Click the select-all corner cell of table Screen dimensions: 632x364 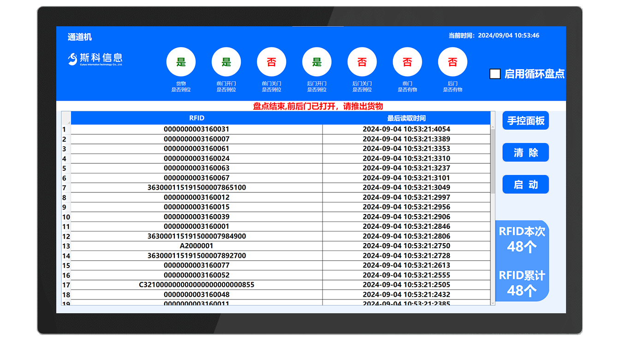pos(66,118)
